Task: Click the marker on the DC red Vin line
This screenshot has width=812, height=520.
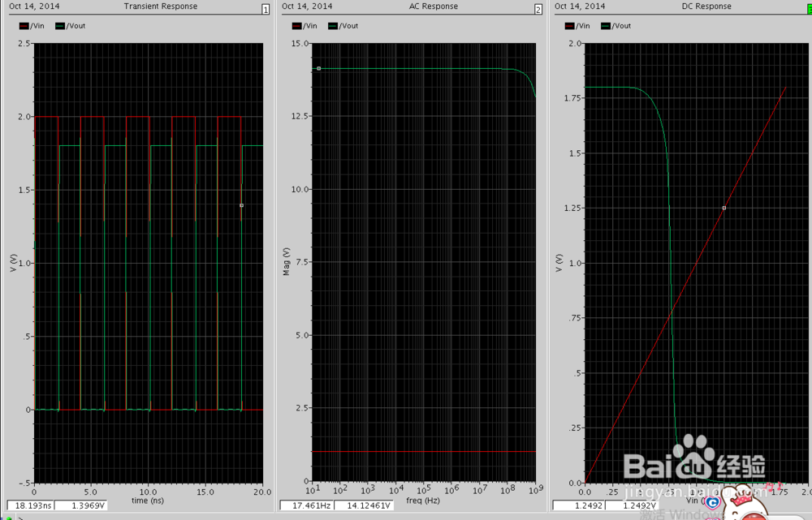Action: point(724,208)
